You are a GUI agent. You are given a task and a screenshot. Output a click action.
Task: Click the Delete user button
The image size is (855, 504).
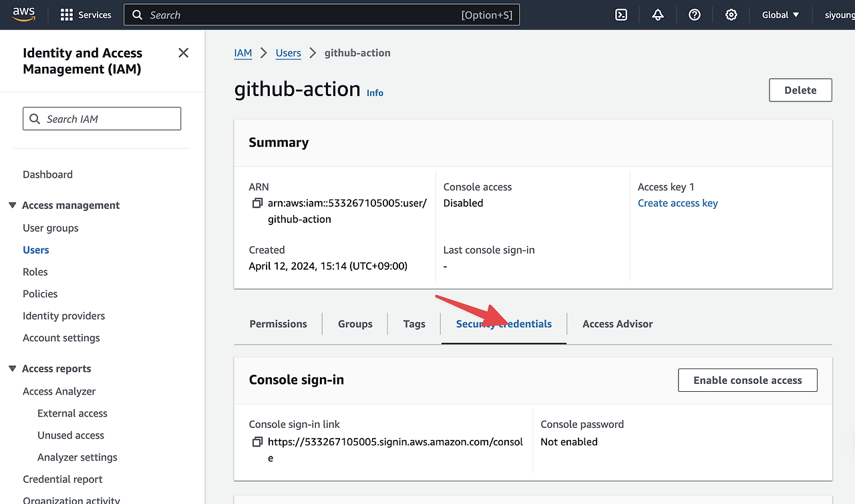point(800,90)
